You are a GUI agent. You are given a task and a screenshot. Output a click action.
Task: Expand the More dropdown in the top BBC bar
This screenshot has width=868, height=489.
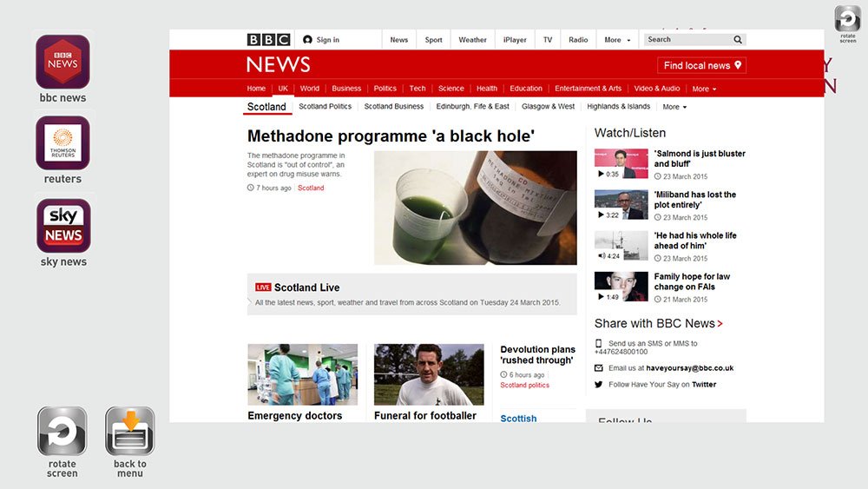[x=617, y=40]
